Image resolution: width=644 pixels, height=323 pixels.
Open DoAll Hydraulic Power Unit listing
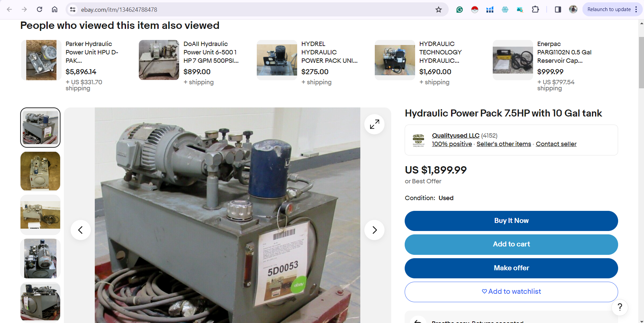click(x=211, y=52)
